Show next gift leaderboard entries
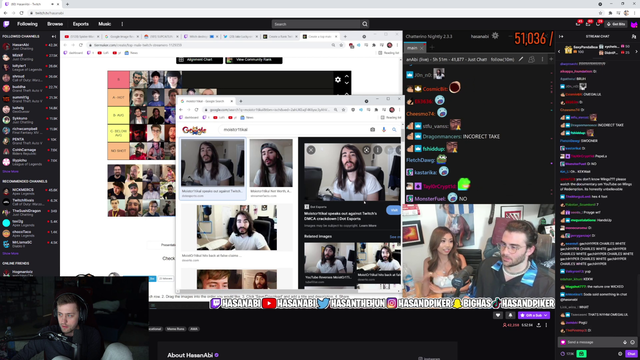Screen dimensions: 640x360 (636, 51)
